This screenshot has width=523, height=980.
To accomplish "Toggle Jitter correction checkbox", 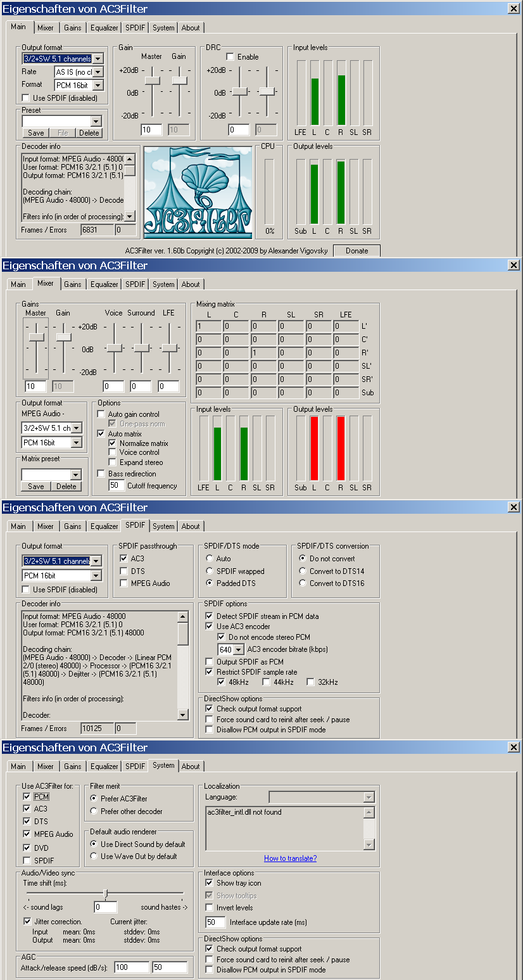I will (27, 922).
